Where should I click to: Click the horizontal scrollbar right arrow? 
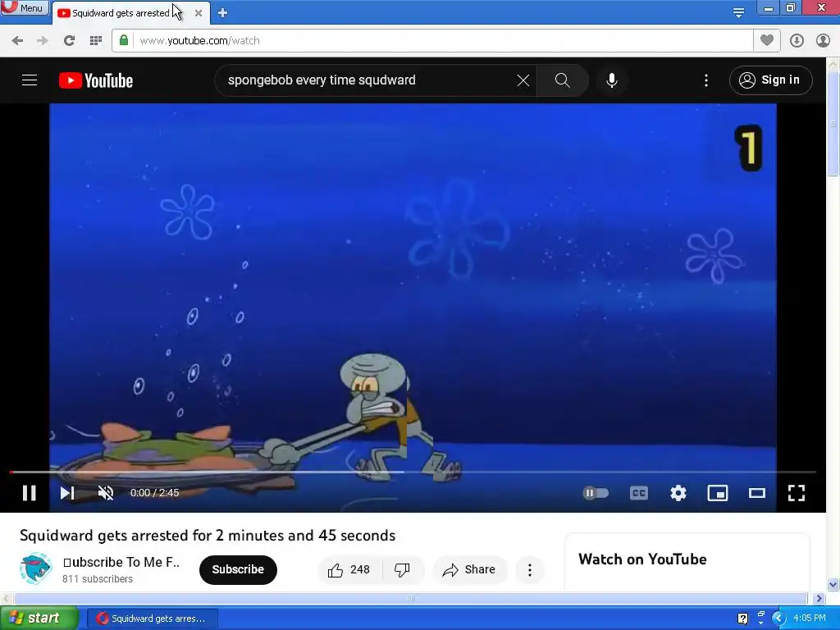(819, 598)
